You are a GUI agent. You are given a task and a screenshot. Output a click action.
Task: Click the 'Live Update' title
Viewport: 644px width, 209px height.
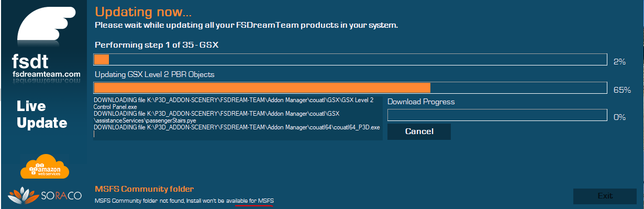(x=42, y=115)
